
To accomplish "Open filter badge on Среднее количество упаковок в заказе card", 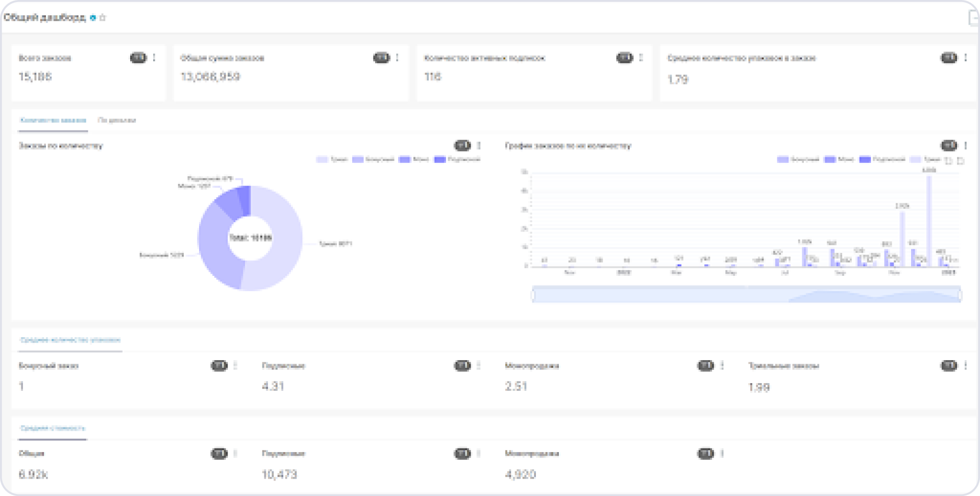I will pyautogui.click(x=949, y=58).
